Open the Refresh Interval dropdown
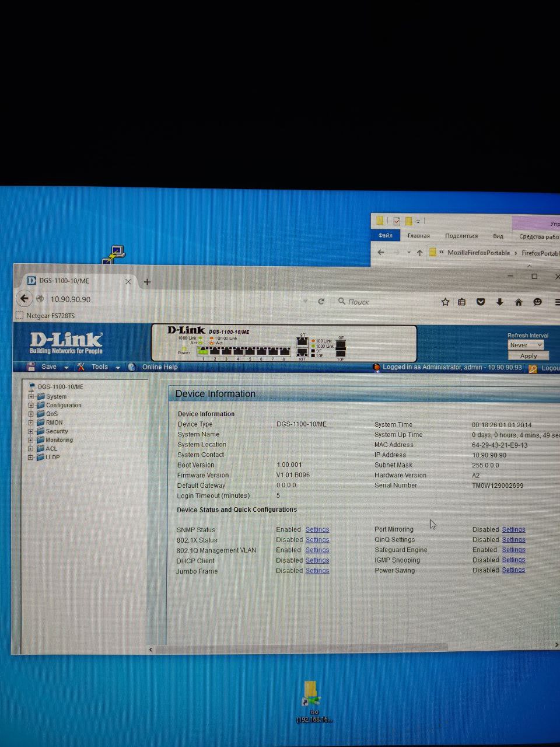Viewport: 560px width, 747px height. pos(526,345)
